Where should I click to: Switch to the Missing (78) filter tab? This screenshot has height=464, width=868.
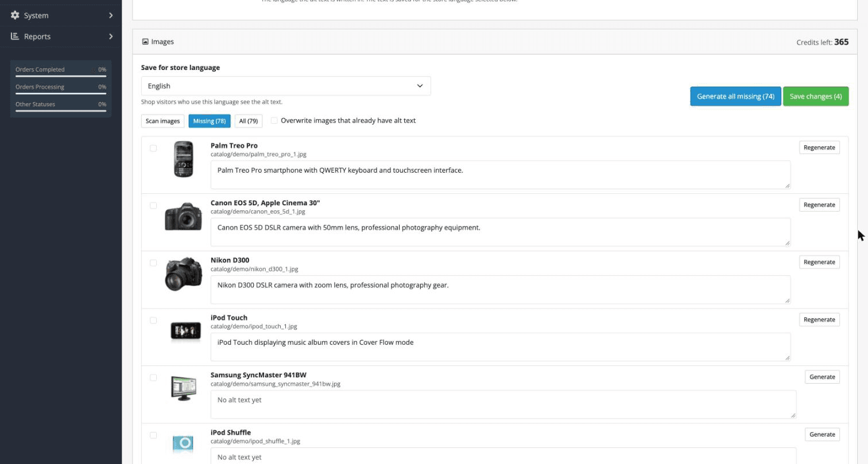[210, 121]
